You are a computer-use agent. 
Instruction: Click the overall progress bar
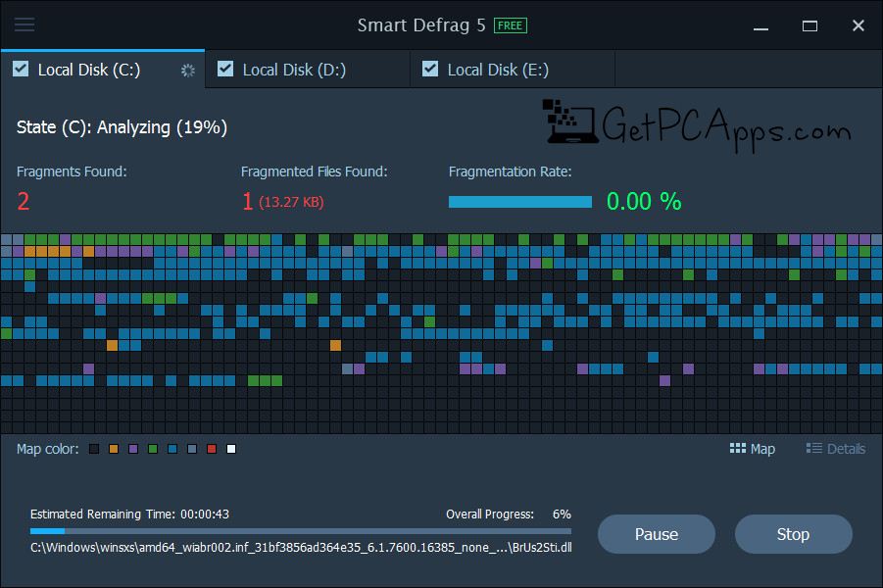pyautogui.click(x=300, y=530)
